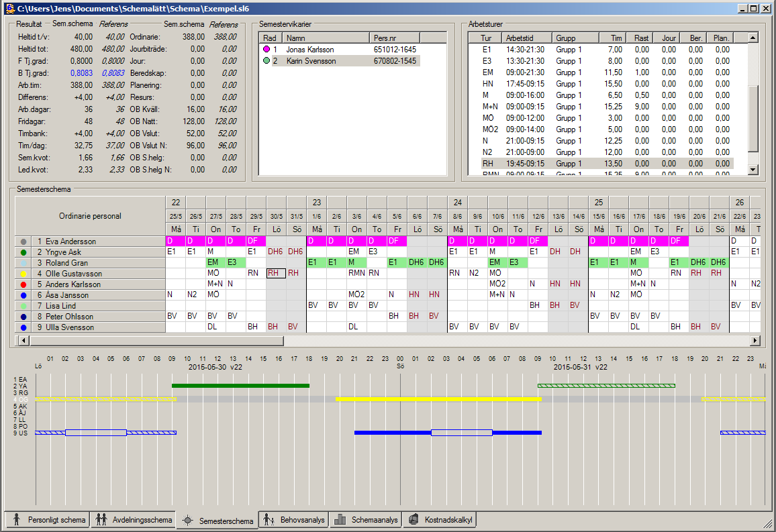This screenshot has width=776, height=532.
Task: Click the light green dot beside Lisa Lind
Action: click(23, 306)
